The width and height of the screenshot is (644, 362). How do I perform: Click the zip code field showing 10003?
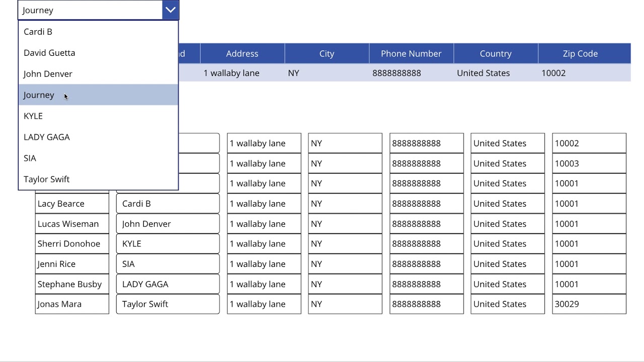coord(589,163)
